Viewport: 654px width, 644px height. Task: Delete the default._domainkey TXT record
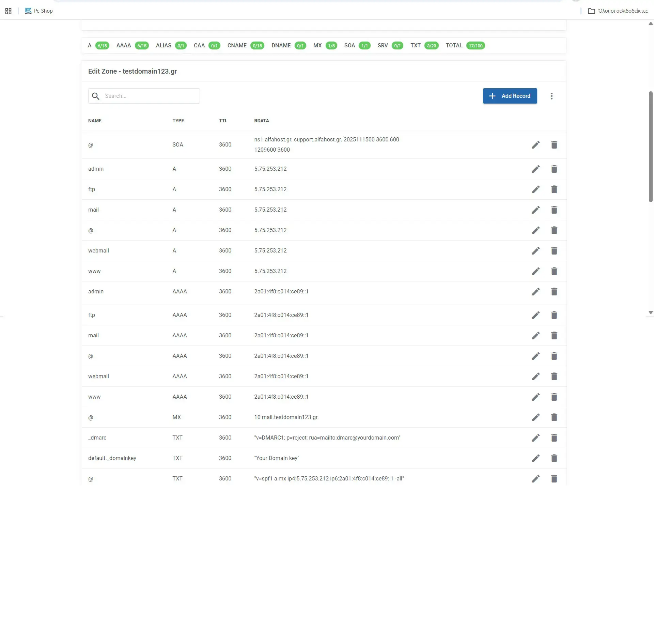click(554, 458)
